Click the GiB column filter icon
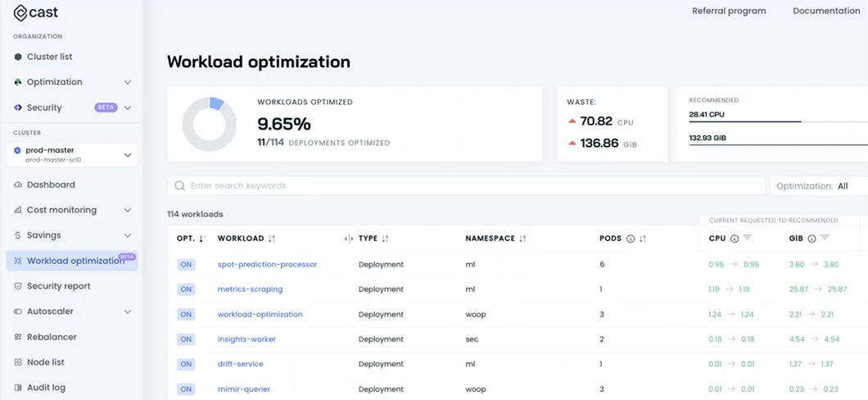Image resolution: width=868 pixels, height=400 pixels. pyautogui.click(x=825, y=238)
